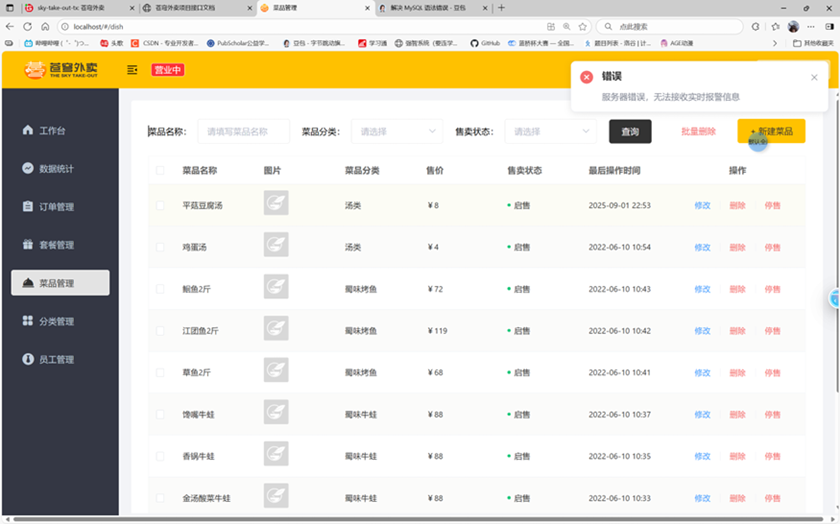Click 修改 for 金汤酸菜牛蛙

(702, 498)
